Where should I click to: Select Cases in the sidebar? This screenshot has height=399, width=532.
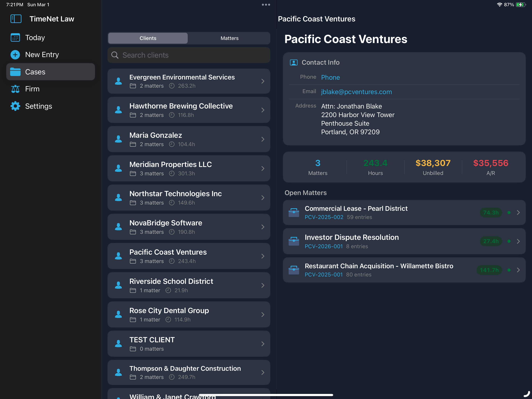tap(50, 72)
